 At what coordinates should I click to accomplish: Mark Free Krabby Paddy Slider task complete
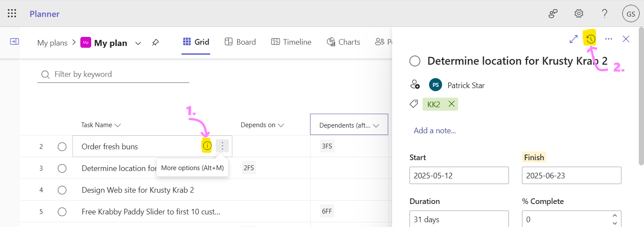coord(62,212)
